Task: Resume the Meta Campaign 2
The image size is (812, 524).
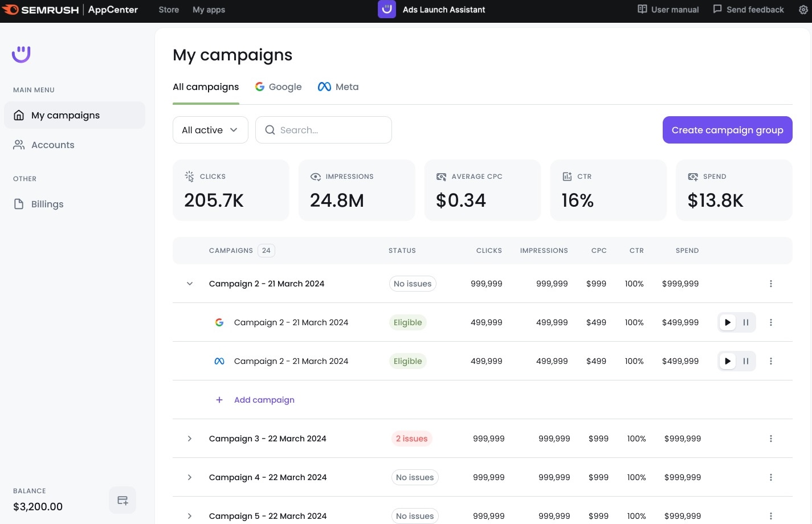Action: point(727,361)
